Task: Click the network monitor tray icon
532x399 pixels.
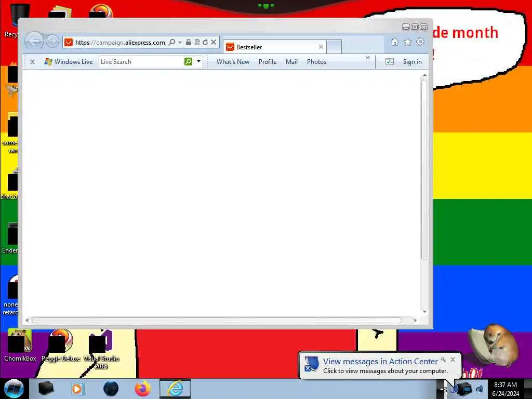Action: (465, 389)
